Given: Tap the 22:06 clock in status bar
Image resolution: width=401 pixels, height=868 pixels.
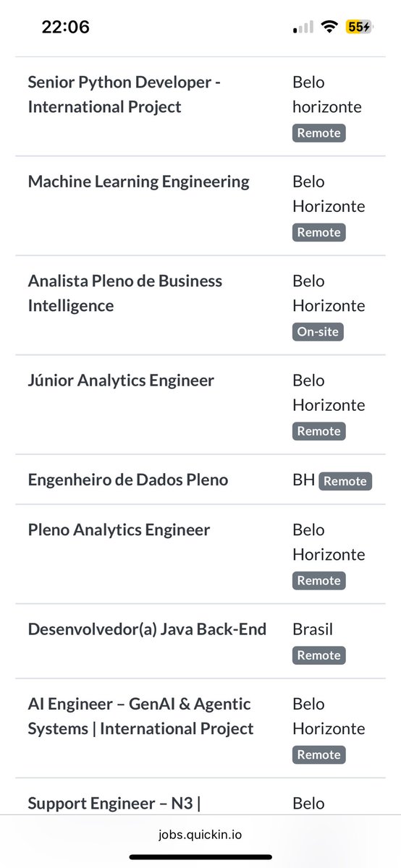Looking at the screenshot, I should click(x=66, y=27).
